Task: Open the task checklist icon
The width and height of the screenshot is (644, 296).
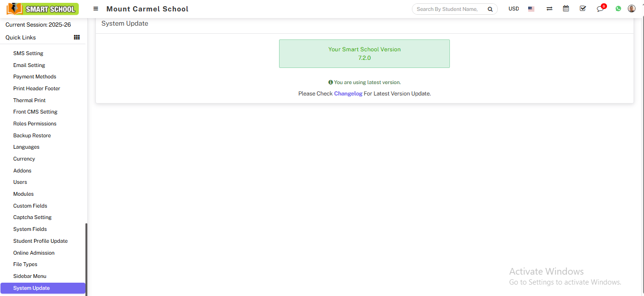Action: point(583,9)
